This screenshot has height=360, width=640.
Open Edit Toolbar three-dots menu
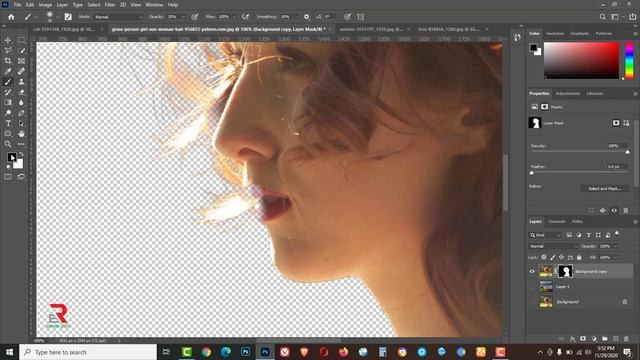tap(21, 144)
